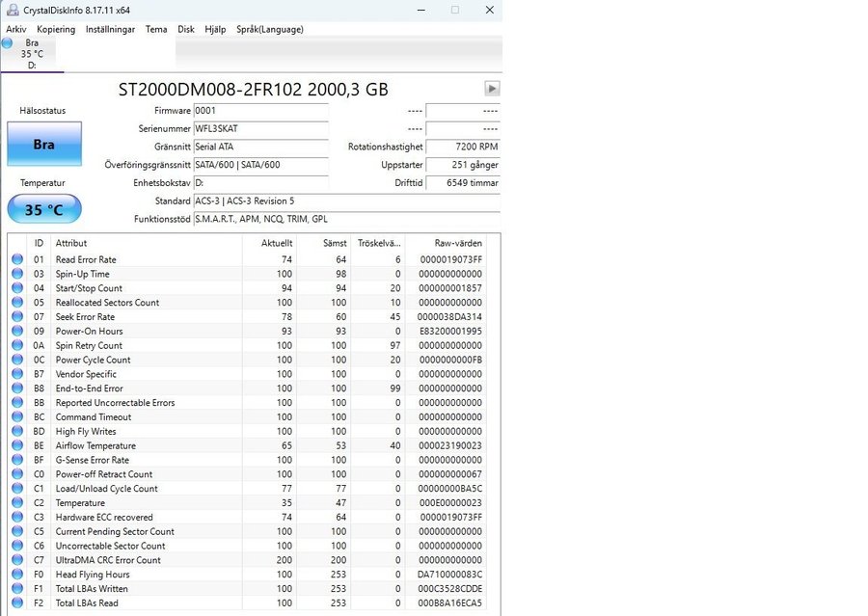
Task: Click status orb for Spin-Up Time
Action: (17, 274)
